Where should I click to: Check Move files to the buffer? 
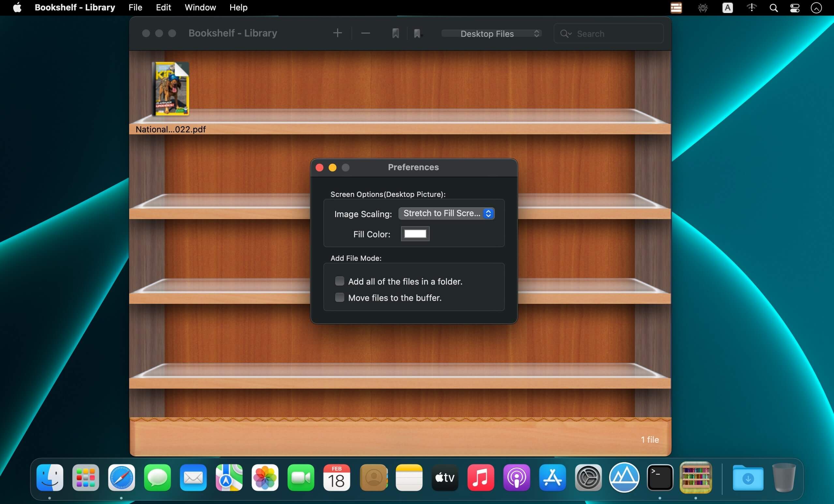point(339,297)
